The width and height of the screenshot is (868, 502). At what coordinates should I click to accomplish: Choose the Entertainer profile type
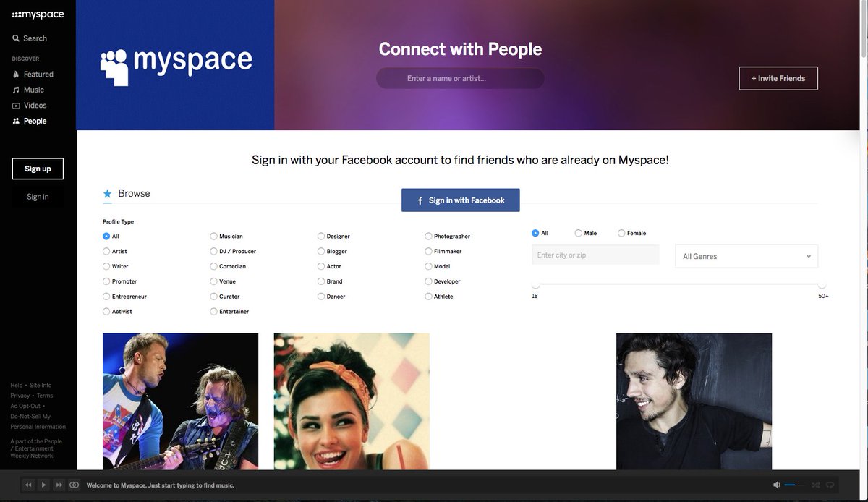point(213,312)
